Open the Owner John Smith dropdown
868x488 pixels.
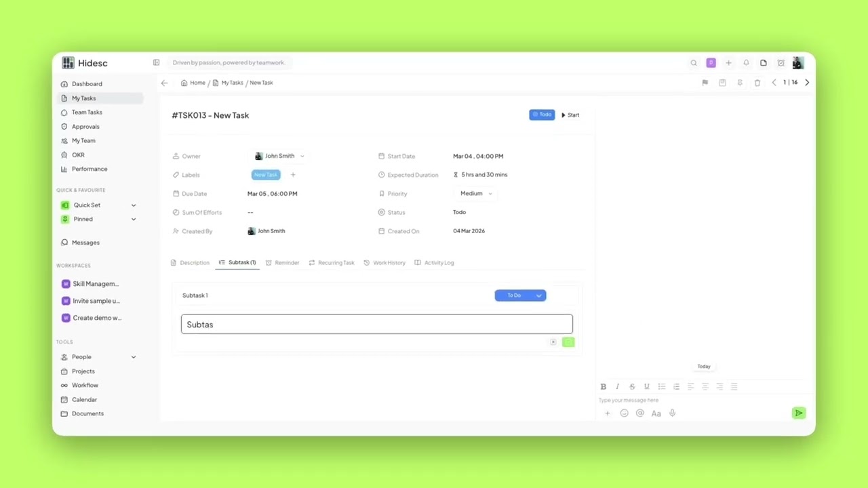(279, 156)
